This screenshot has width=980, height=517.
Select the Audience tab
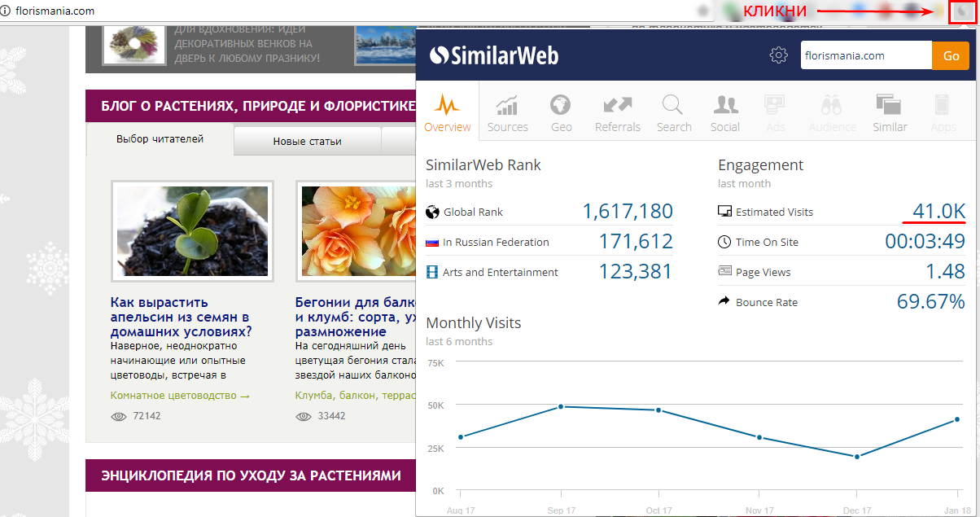pyautogui.click(x=832, y=112)
